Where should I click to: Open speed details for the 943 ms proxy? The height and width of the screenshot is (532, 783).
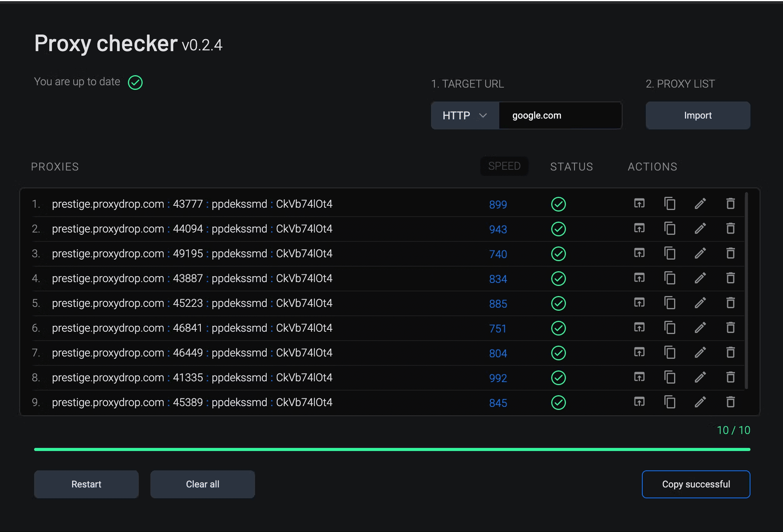[x=498, y=229]
